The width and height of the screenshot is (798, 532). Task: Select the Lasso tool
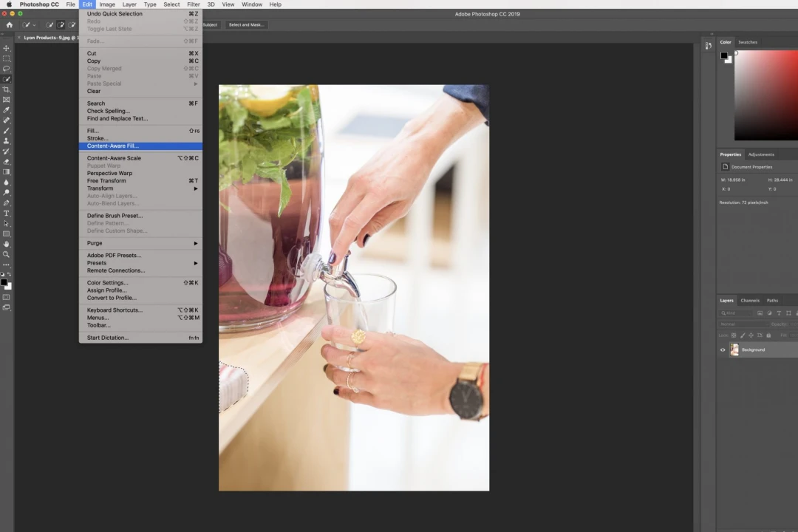[7, 69]
